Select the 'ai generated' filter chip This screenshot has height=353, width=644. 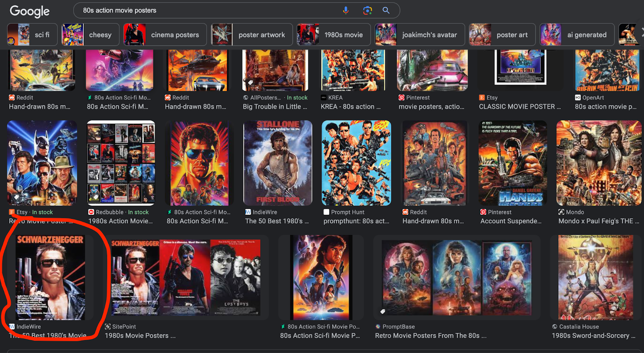tap(577, 35)
